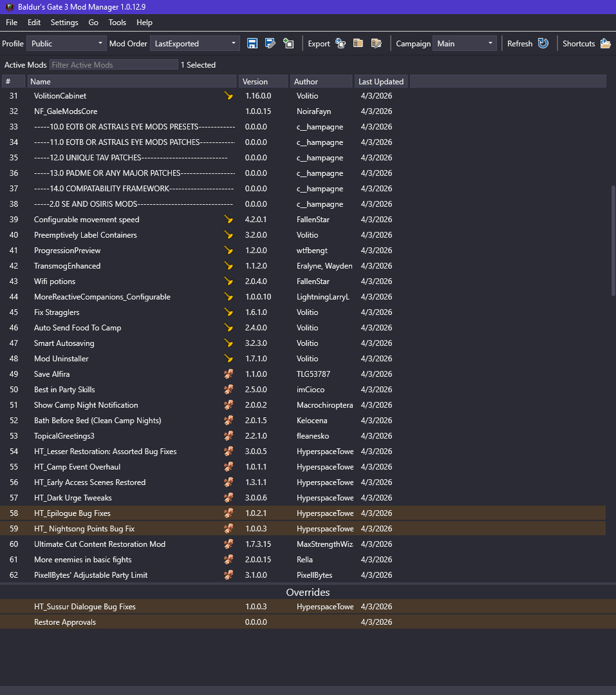
Task: Select the 2.0 SE AND OSIRIS MODS row
Action: [x=303, y=204]
